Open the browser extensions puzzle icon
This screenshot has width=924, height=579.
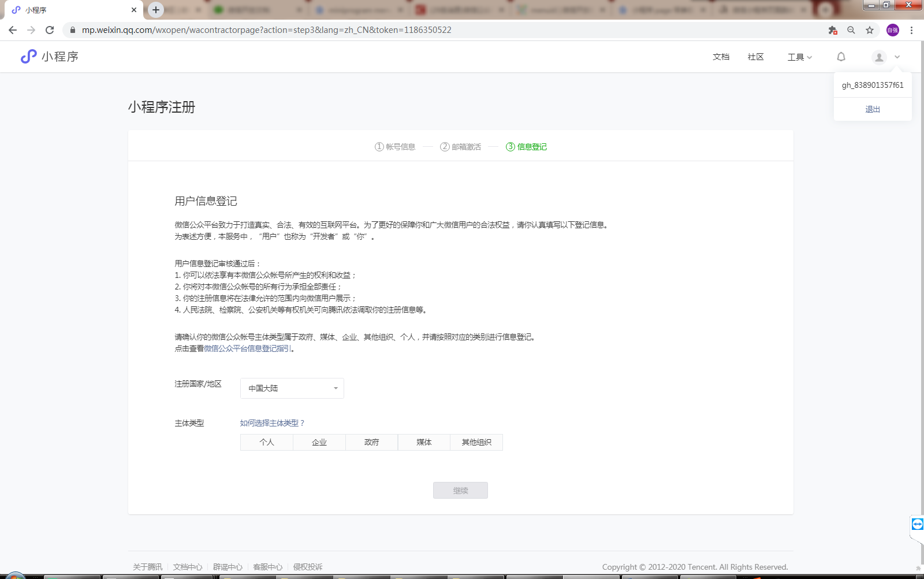[x=833, y=30]
